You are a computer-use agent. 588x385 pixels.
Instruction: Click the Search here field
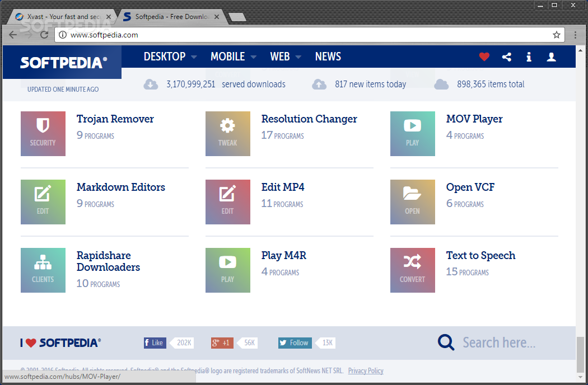coord(499,342)
